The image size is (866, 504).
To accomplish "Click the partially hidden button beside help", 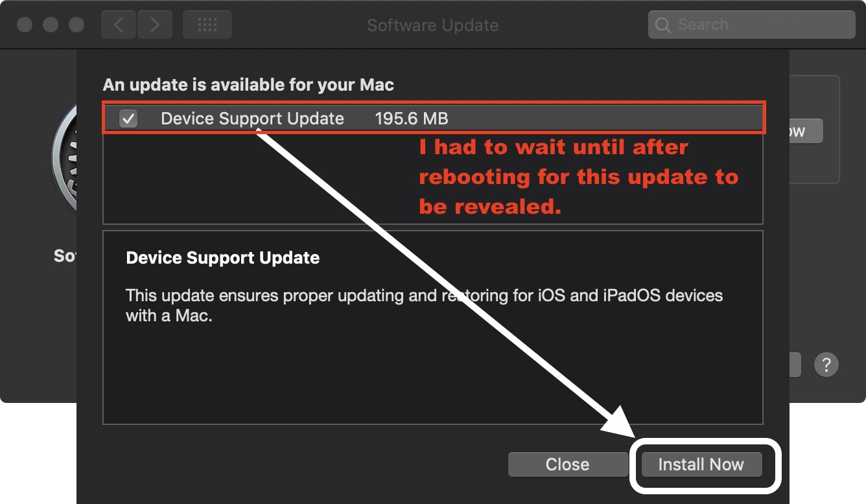I will [795, 365].
